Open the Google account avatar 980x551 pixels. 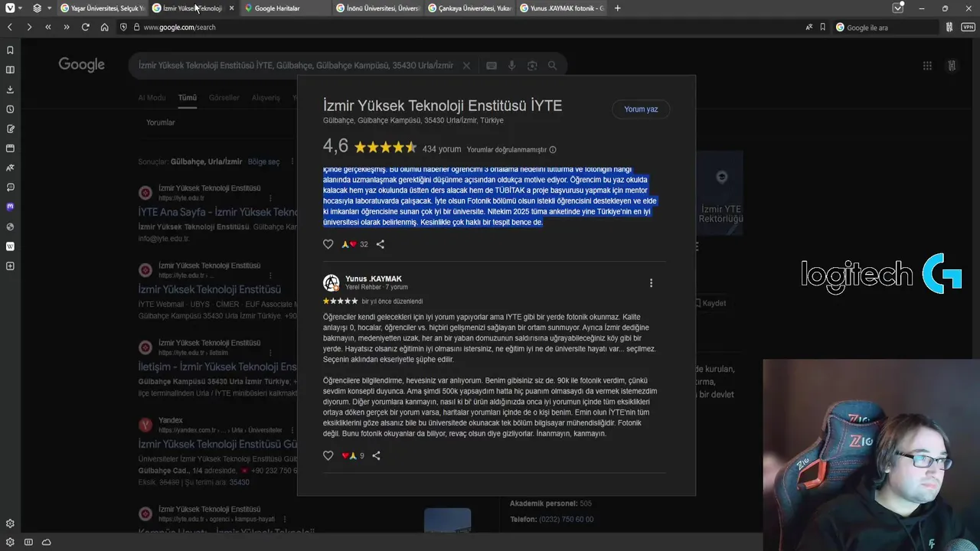coord(952,66)
